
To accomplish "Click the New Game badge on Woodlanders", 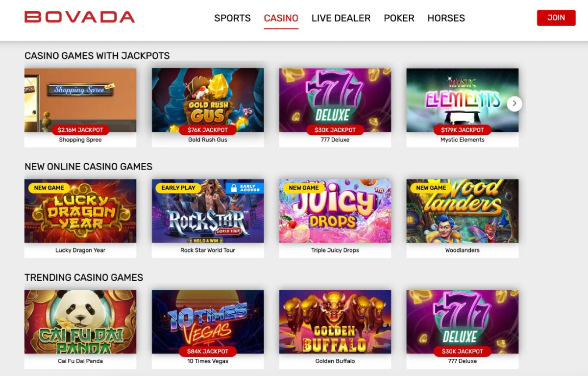I will (431, 188).
